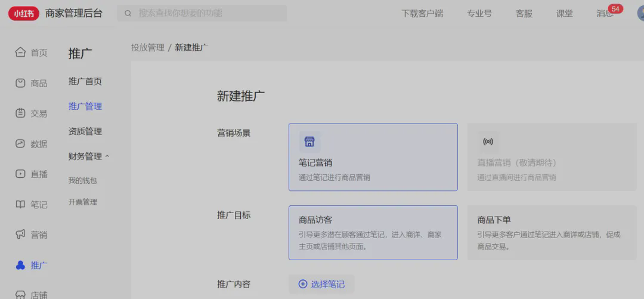Click the text 通过直播间进行商品营销
644x299 pixels.
516,177
